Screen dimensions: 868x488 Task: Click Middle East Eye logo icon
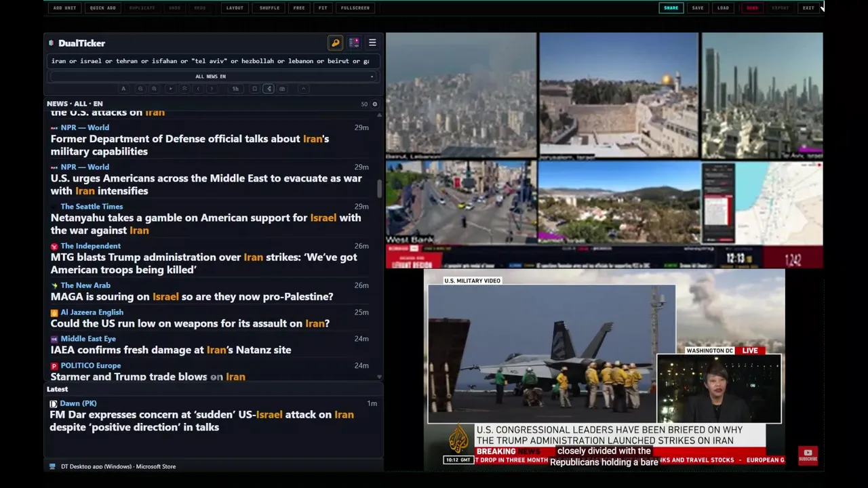coord(54,339)
